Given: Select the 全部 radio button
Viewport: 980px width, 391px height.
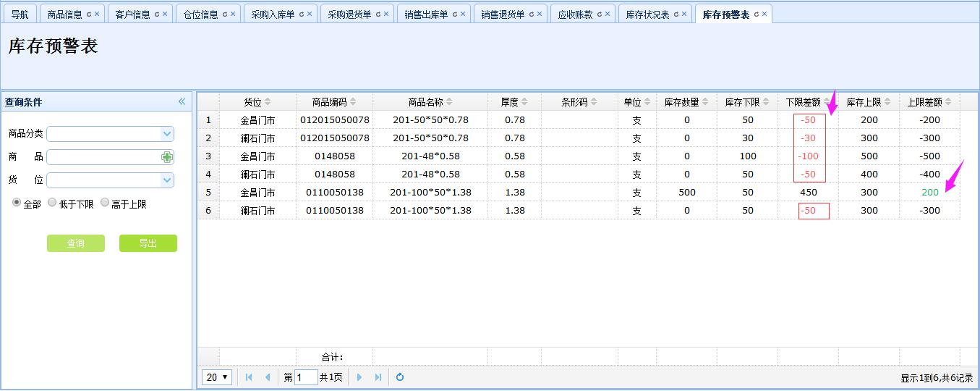Looking at the screenshot, I should point(17,203).
